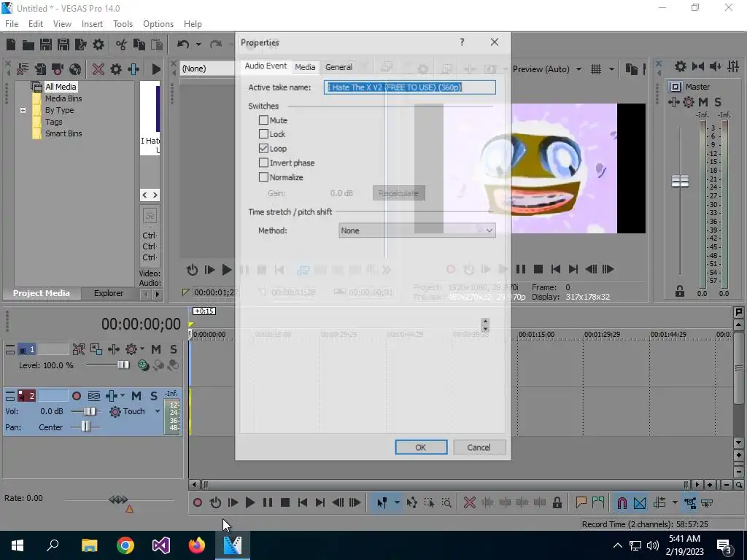
Task: Open Get Media from the Web globe icon
Action: tap(75, 69)
